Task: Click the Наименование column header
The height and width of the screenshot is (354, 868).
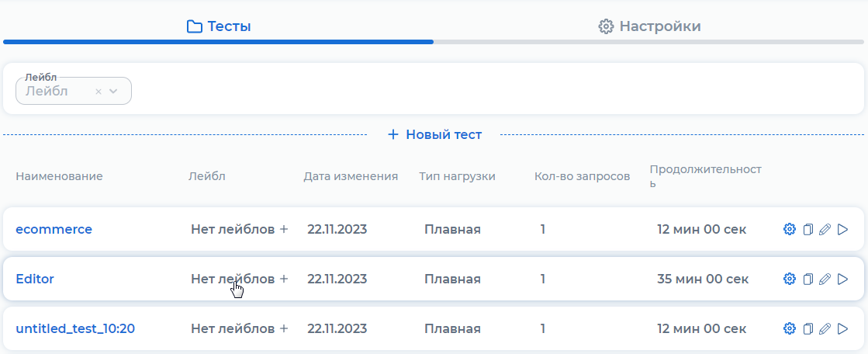Action: click(59, 177)
